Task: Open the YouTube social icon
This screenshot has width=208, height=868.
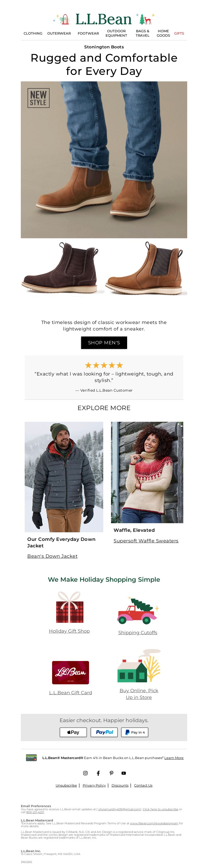Action: [124, 773]
